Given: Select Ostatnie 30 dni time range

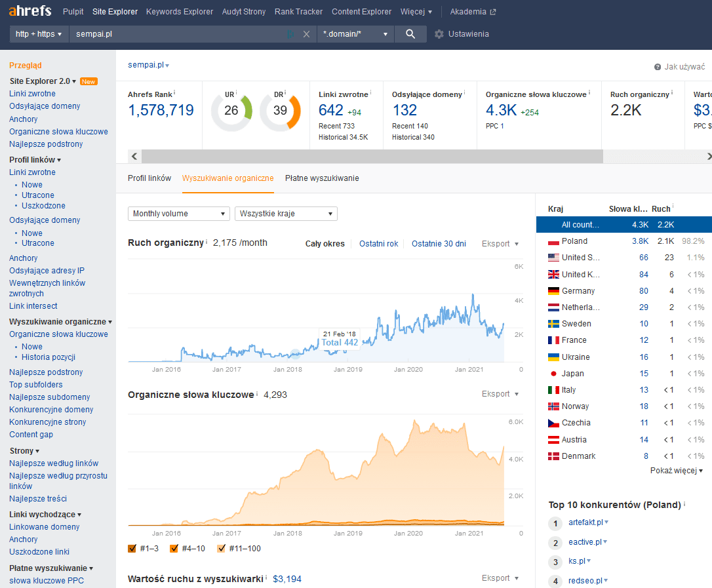Looking at the screenshot, I should pyautogui.click(x=439, y=244).
